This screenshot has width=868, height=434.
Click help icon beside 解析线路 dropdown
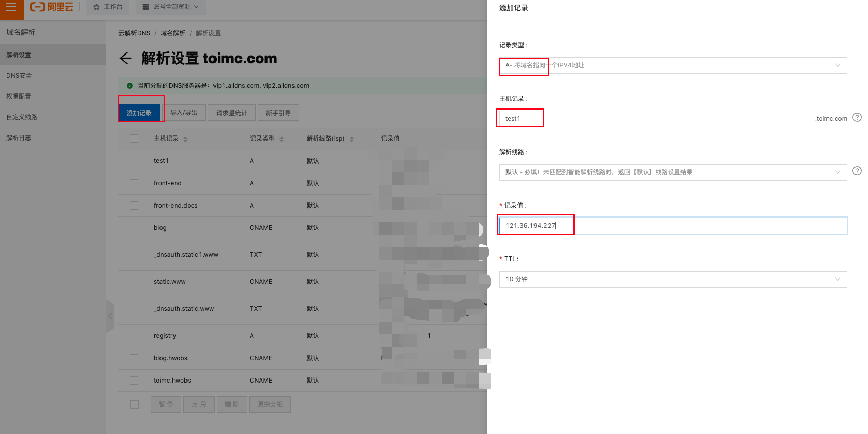tap(857, 171)
